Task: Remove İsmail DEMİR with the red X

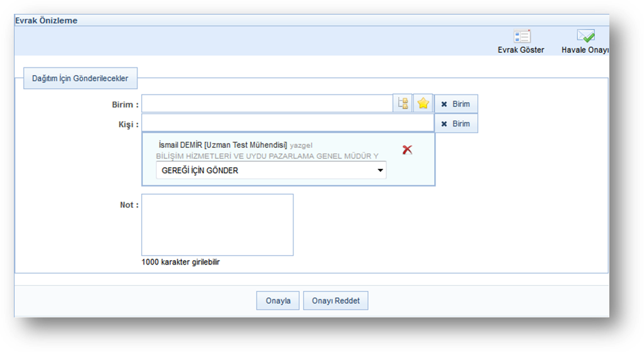Action: [407, 150]
